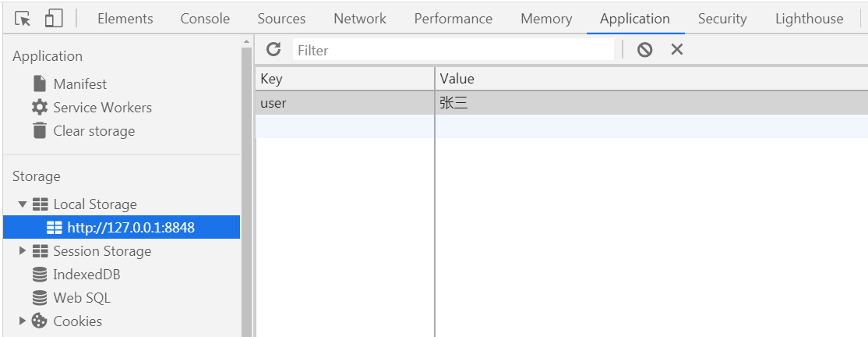This screenshot has height=337, width=868.
Task: Switch to the Console tab
Action: tap(205, 19)
